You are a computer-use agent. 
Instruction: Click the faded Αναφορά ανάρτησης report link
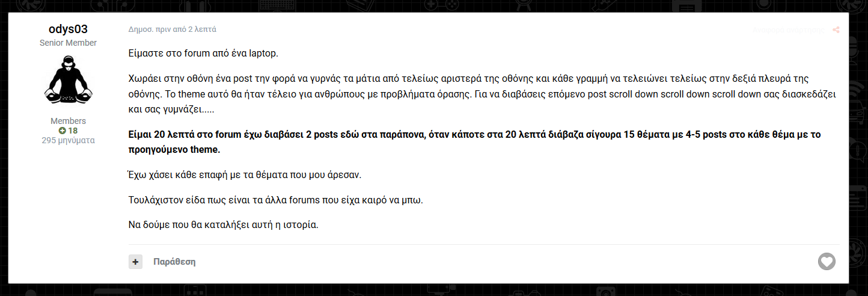pos(789,29)
